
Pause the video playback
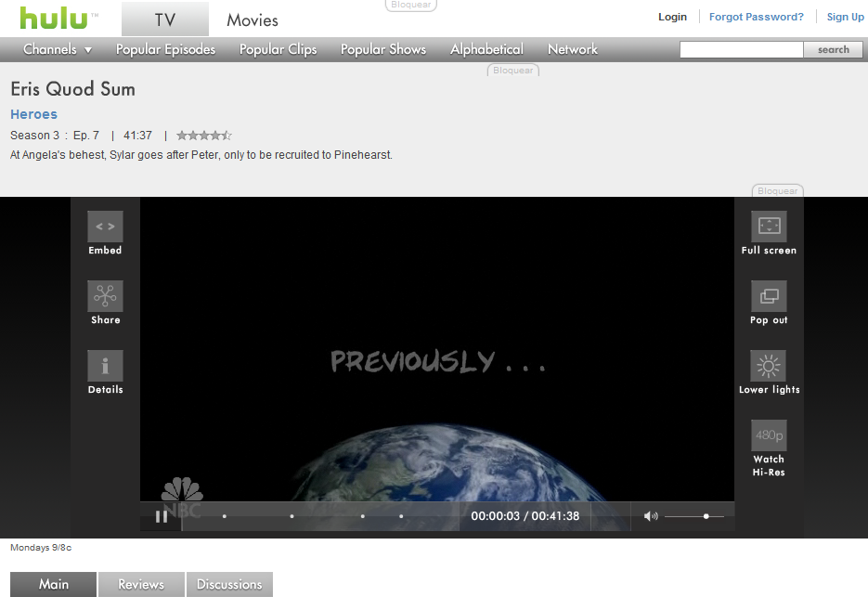click(x=162, y=516)
